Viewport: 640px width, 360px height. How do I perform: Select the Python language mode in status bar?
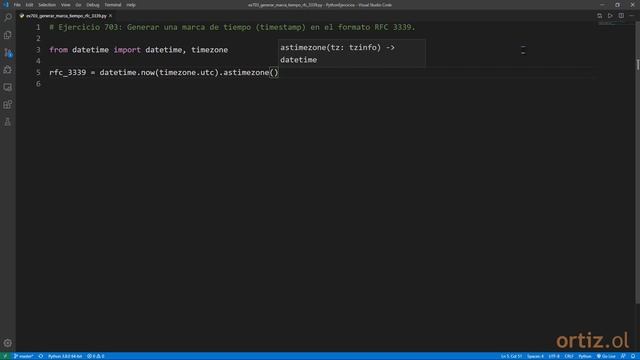[x=585, y=356]
